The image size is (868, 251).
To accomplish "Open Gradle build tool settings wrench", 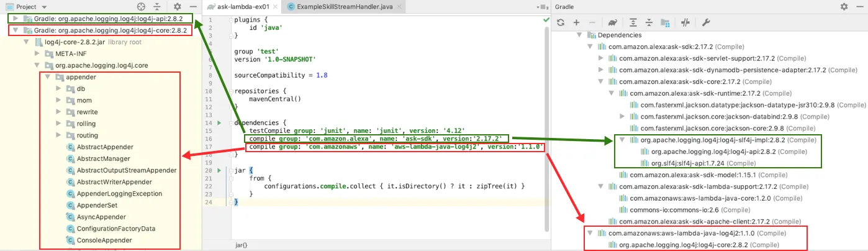I will [x=706, y=22].
